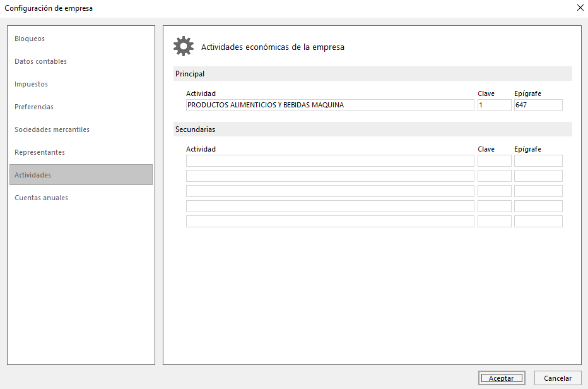Click second secondary Epígrafe field
This screenshot has height=389, width=588.
(x=538, y=176)
